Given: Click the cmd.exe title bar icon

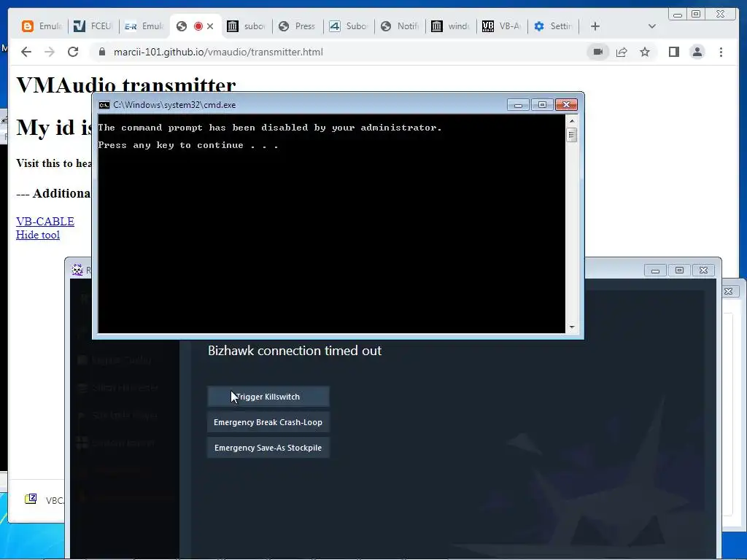Looking at the screenshot, I should click(x=104, y=105).
